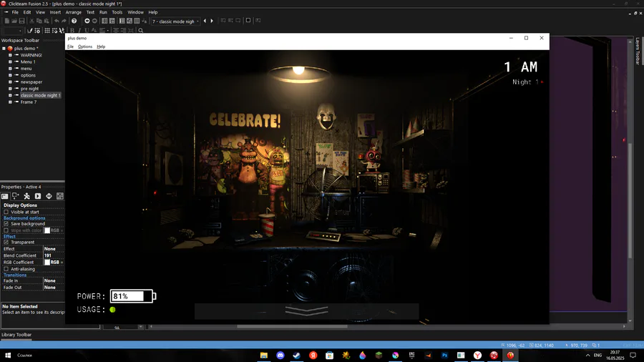Open the Values tab icon in Properties
Viewport: 644px width, 362px height.
tap(49, 196)
